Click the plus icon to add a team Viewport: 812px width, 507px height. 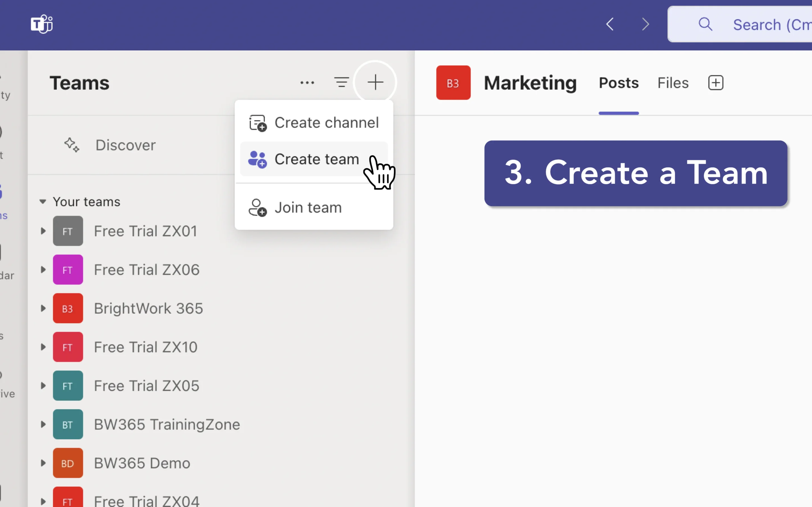pyautogui.click(x=375, y=82)
